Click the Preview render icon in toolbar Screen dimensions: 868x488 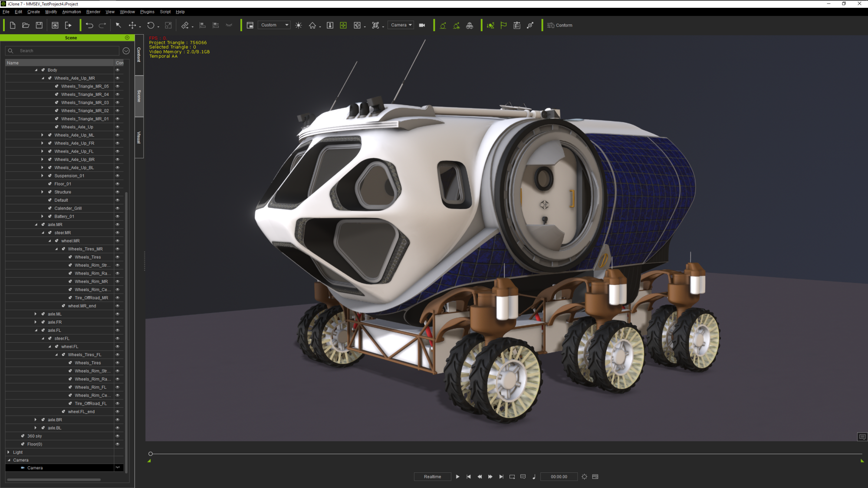(x=55, y=25)
